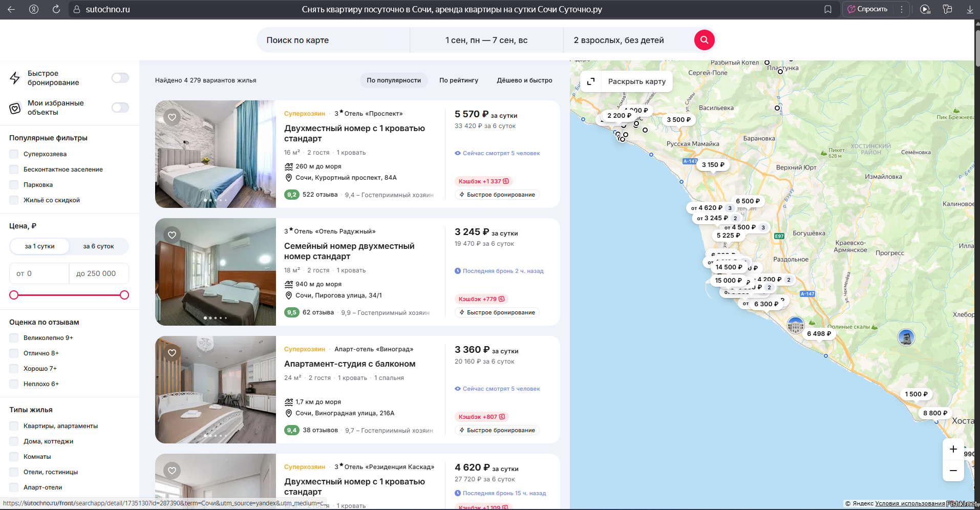Select price за 1 сутки tab

coord(39,246)
